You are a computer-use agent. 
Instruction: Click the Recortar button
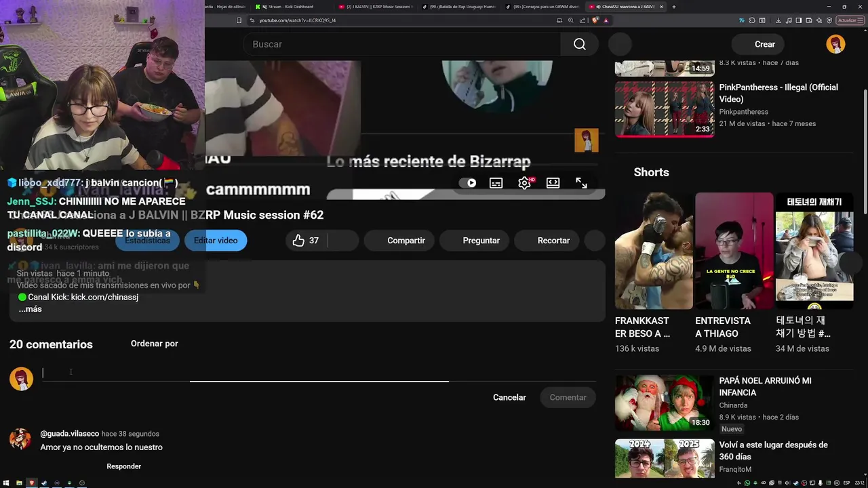(x=547, y=241)
